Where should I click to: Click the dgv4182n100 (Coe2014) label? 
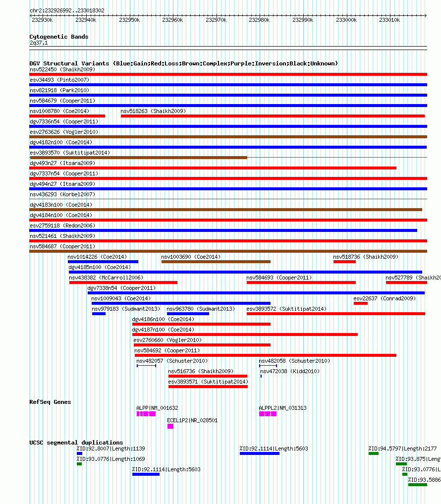pyautogui.click(x=61, y=142)
